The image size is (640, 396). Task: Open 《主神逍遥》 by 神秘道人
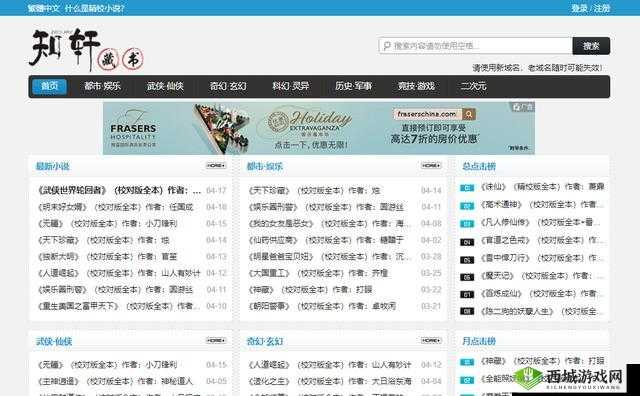click(115, 381)
